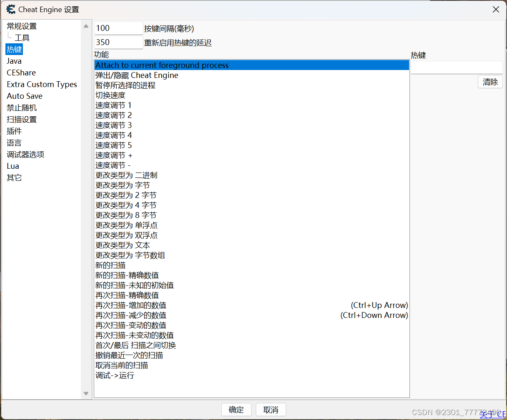Select the 工具 sub-item in the tree

tap(22, 38)
